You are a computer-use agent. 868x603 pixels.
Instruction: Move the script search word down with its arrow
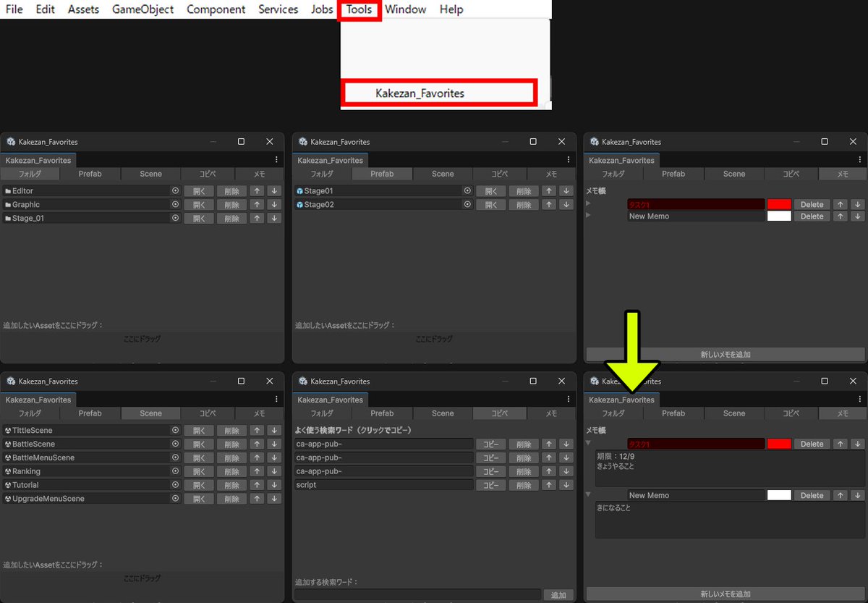click(x=566, y=485)
